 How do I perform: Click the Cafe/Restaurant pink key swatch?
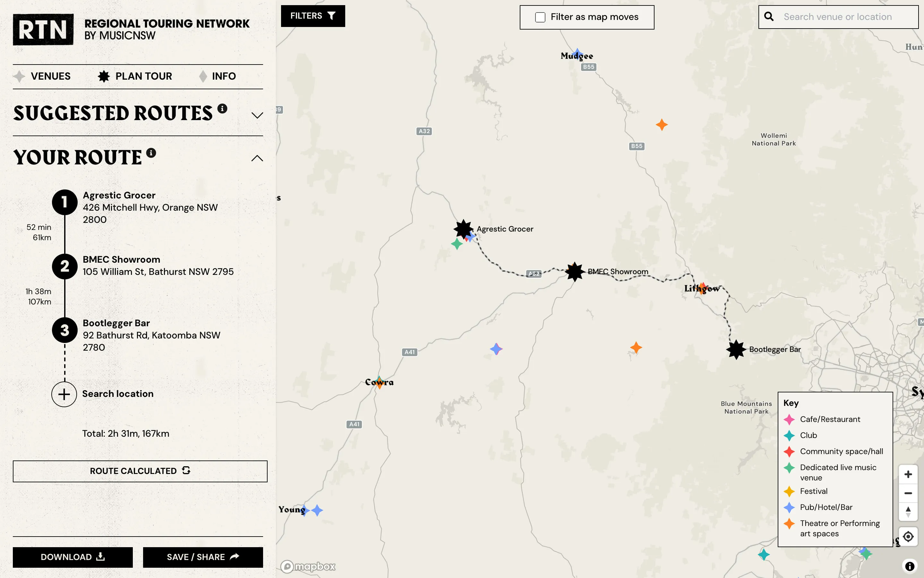(x=789, y=419)
